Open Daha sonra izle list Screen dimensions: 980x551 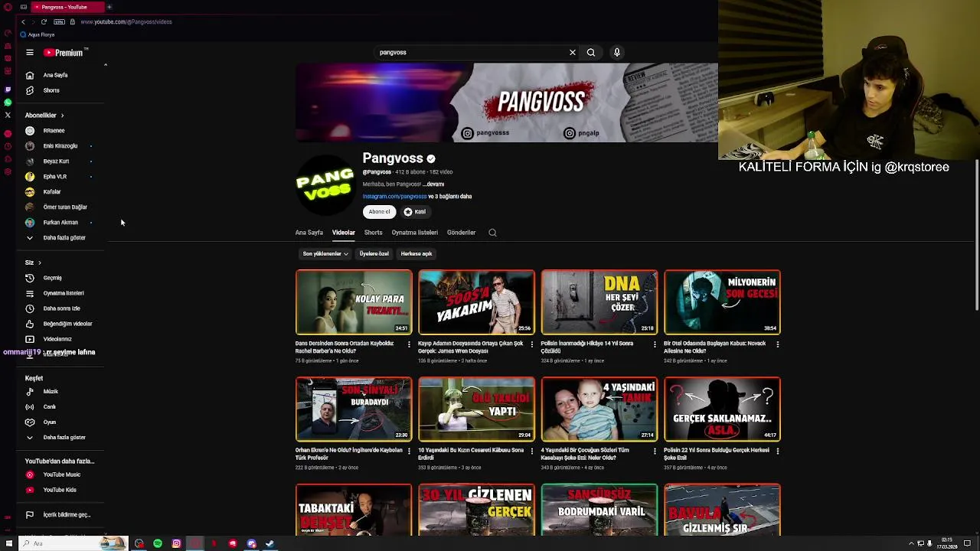pos(61,308)
